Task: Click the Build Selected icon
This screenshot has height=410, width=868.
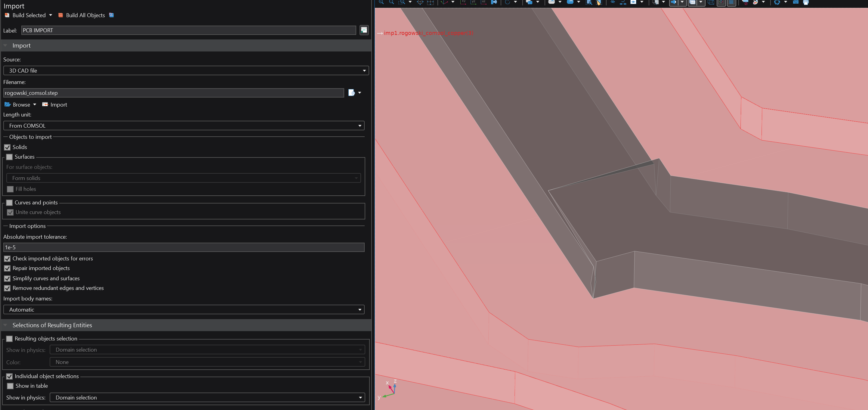Action: [x=7, y=15]
